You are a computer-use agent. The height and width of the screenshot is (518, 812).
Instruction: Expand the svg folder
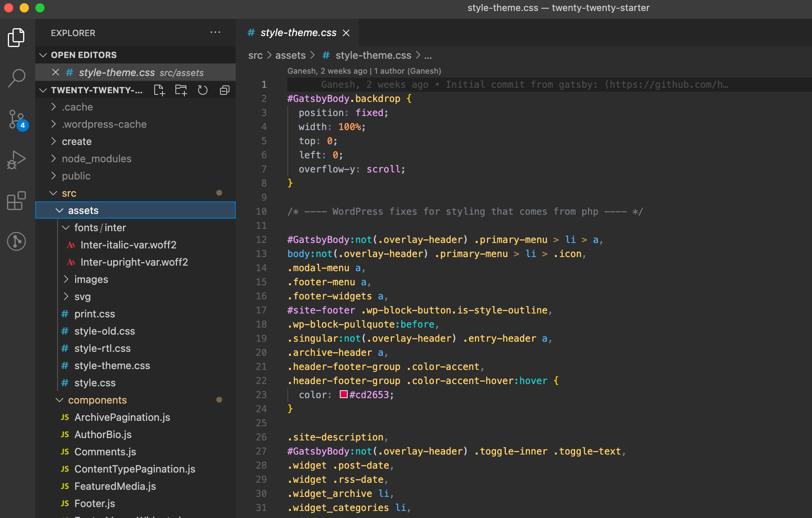(135, 297)
